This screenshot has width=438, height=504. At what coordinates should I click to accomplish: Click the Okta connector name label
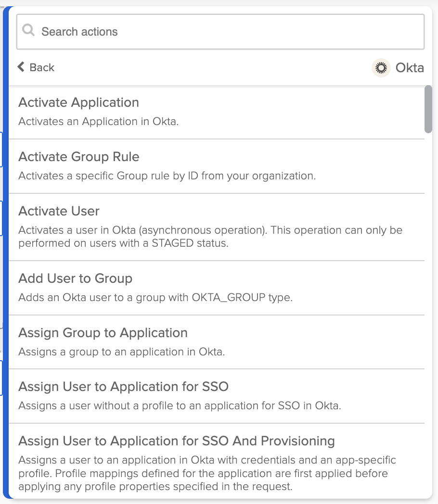(409, 68)
